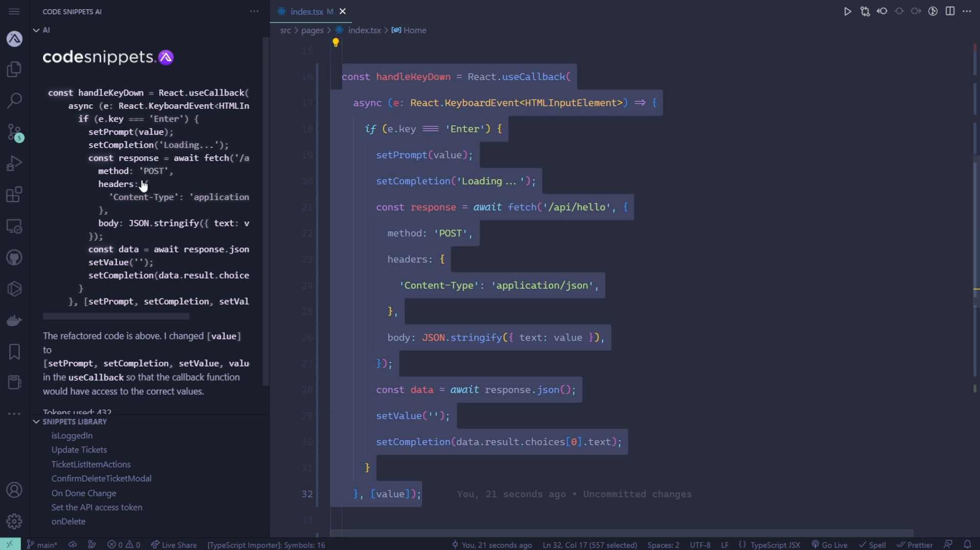Toggle the lightbulb quick fix suggestion

tap(336, 42)
